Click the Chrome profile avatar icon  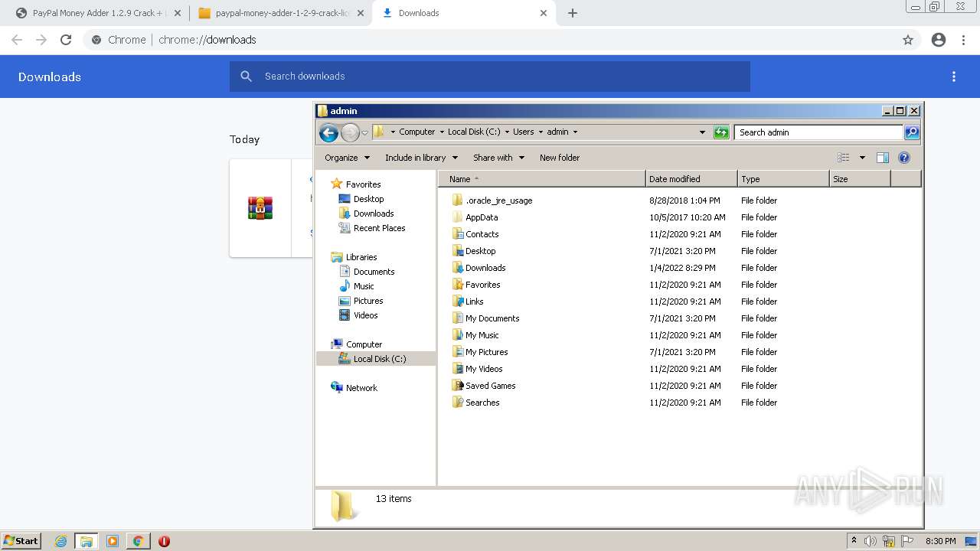click(939, 40)
